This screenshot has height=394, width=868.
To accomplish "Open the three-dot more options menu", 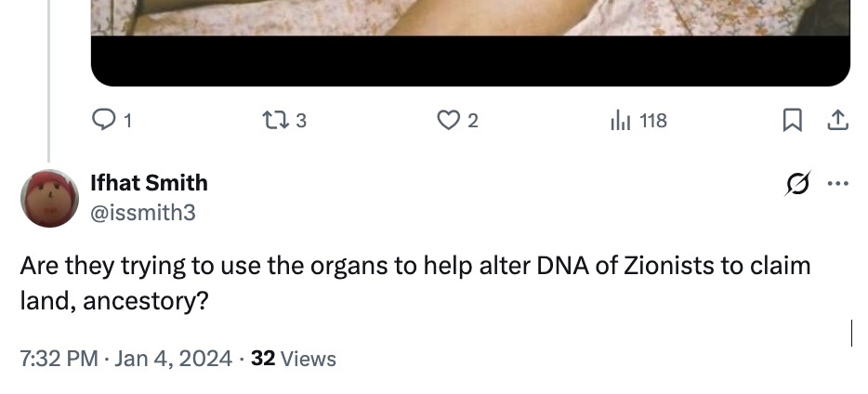I will (x=837, y=182).
